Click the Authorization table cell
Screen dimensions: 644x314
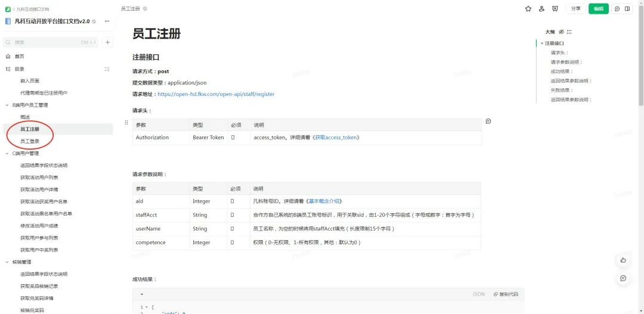tap(161, 138)
